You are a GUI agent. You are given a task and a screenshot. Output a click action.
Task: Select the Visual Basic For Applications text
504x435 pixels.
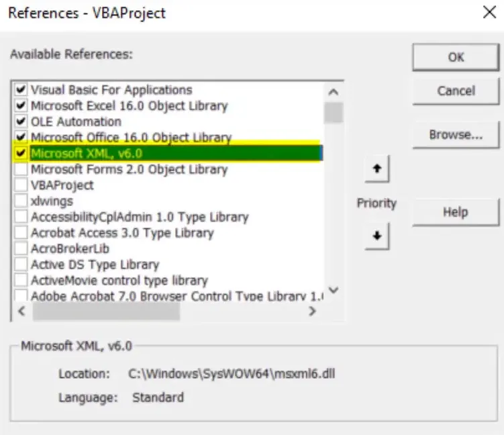tap(111, 90)
